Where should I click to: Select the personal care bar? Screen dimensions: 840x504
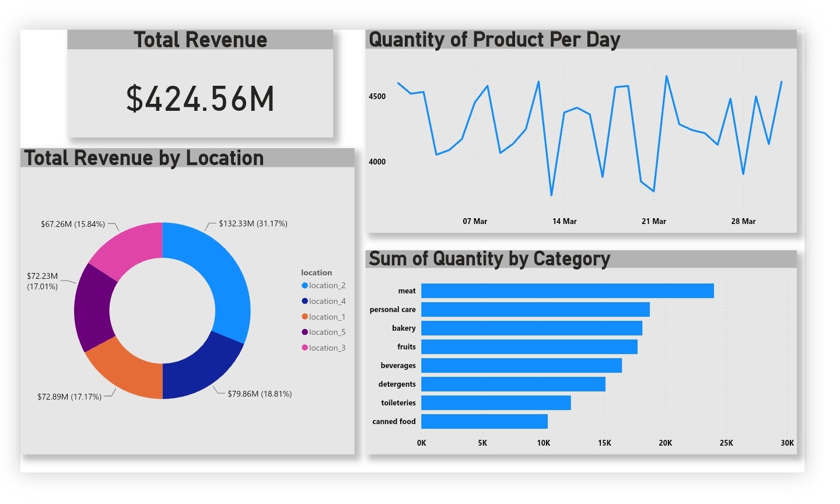tap(535, 309)
